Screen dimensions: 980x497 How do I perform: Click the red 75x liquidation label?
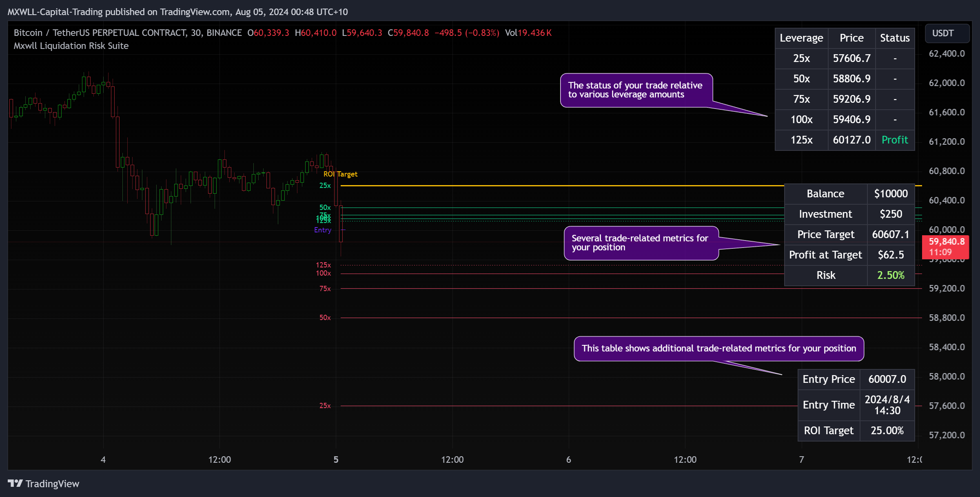coord(325,289)
